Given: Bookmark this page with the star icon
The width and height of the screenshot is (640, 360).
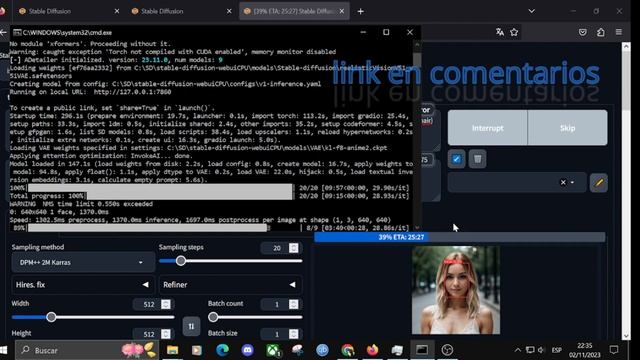Looking at the screenshot, I should [514, 32].
